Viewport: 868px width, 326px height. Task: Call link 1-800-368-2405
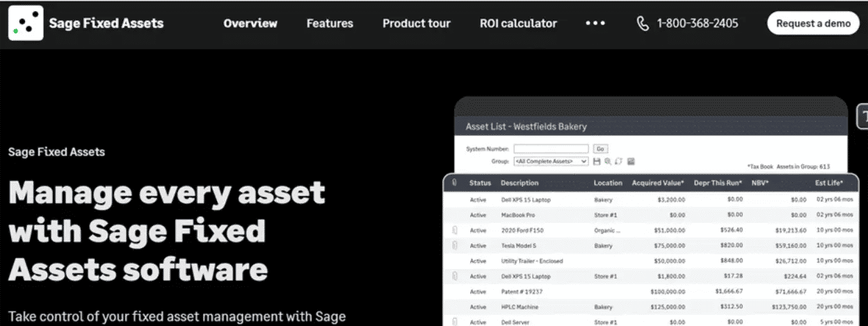click(x=698, y=23)
